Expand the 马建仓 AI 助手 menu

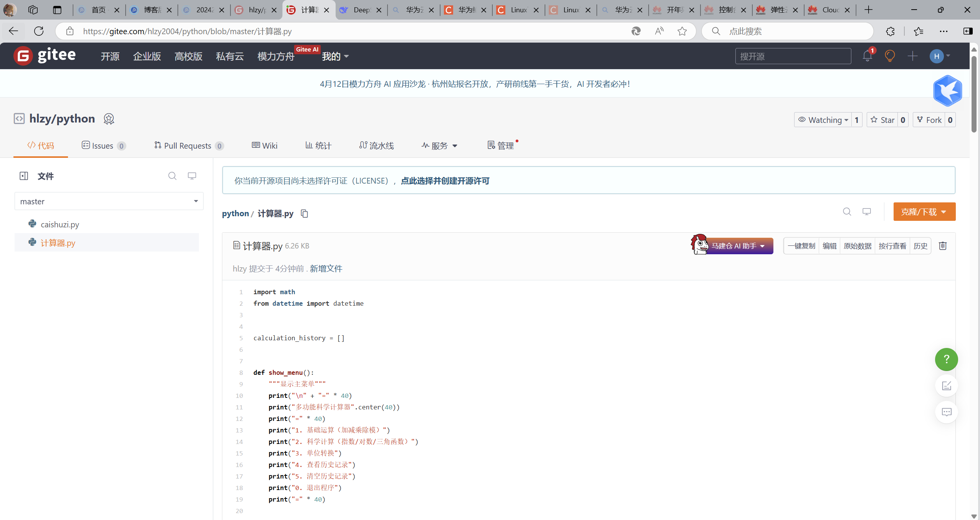point(737,246)
